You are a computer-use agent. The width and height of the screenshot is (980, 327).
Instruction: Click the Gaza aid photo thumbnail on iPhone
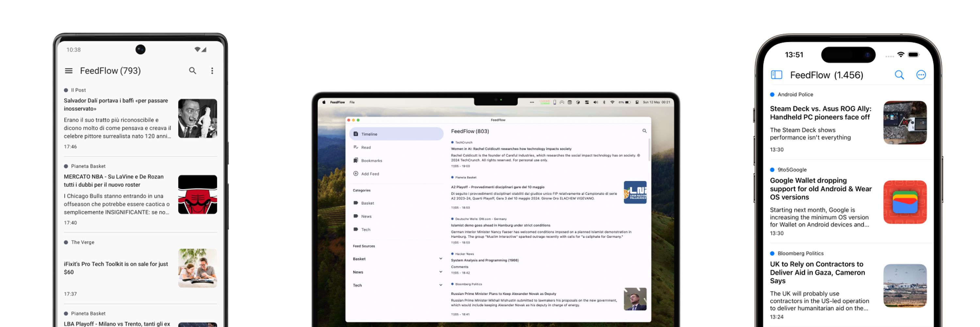coord(905,286)
